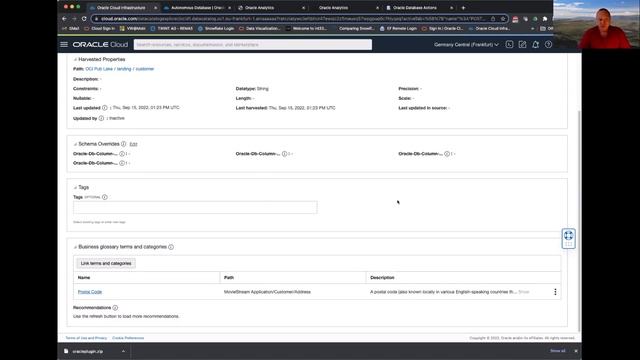Switch to the Autonomous Database tab

click(x=198, y=8)
